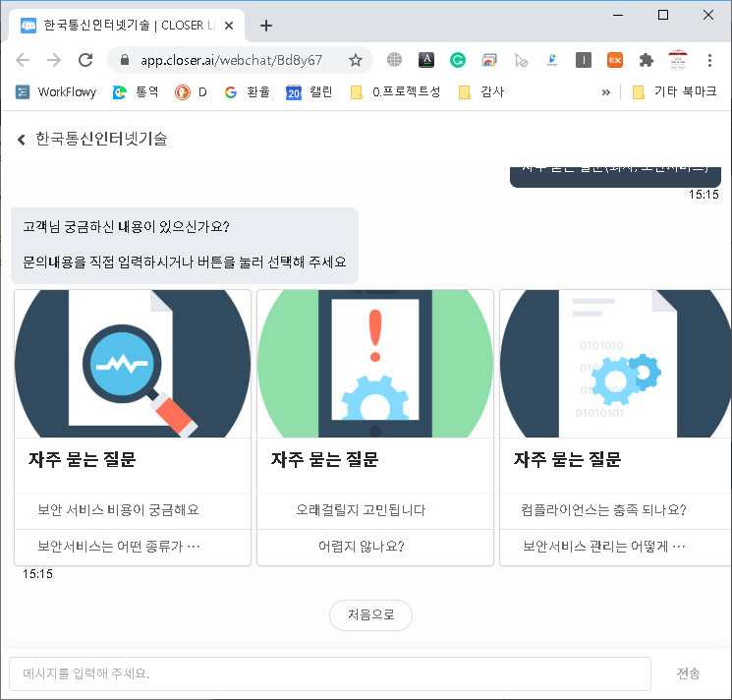Screen dimensions: 732x700
Task: Open the Grammarly extension icon
Action: pos(458,60)
